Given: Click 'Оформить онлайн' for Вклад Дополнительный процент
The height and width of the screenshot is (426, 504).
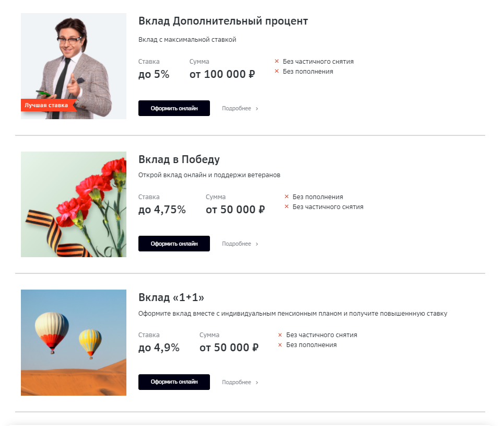Looking at the screenshot, I should tap(174, 108).
